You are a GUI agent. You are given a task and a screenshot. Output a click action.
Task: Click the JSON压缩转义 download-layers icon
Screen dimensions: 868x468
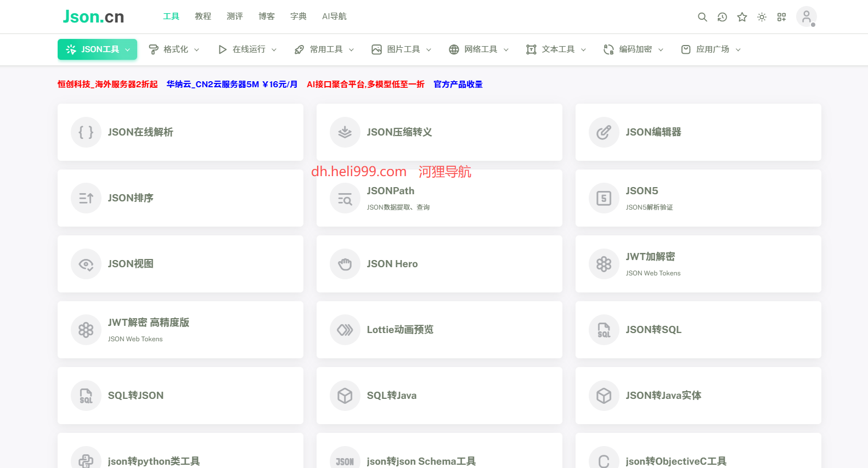click(345, 132)
